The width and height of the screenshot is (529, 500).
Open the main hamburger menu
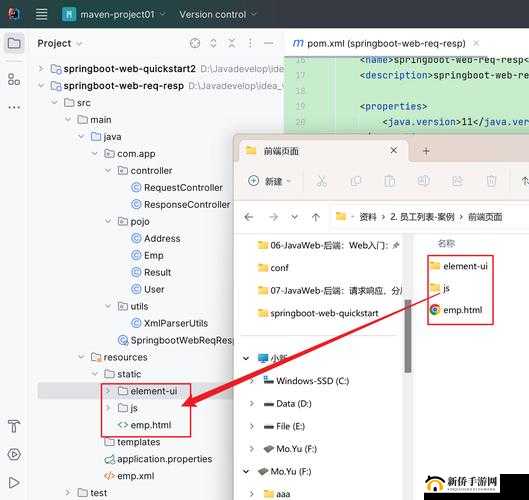click(x=41, y=14)
